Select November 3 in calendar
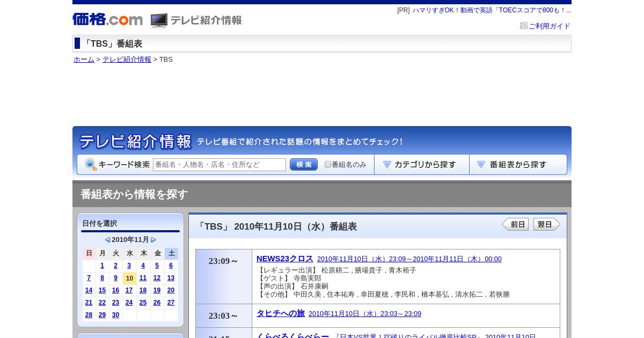Image resolution: width=644 pixels, height=338 pixels. click(x=129, y=266)
